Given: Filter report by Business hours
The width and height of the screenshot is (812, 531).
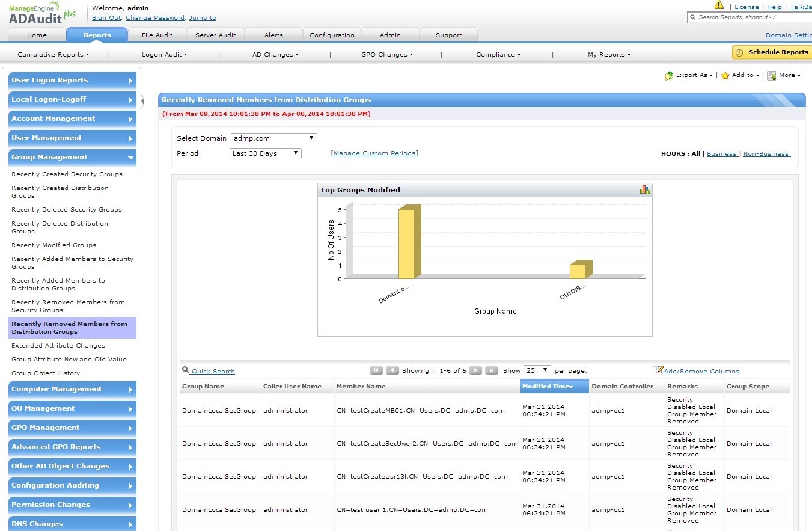Looking at the screenshot, I should 721,154.
